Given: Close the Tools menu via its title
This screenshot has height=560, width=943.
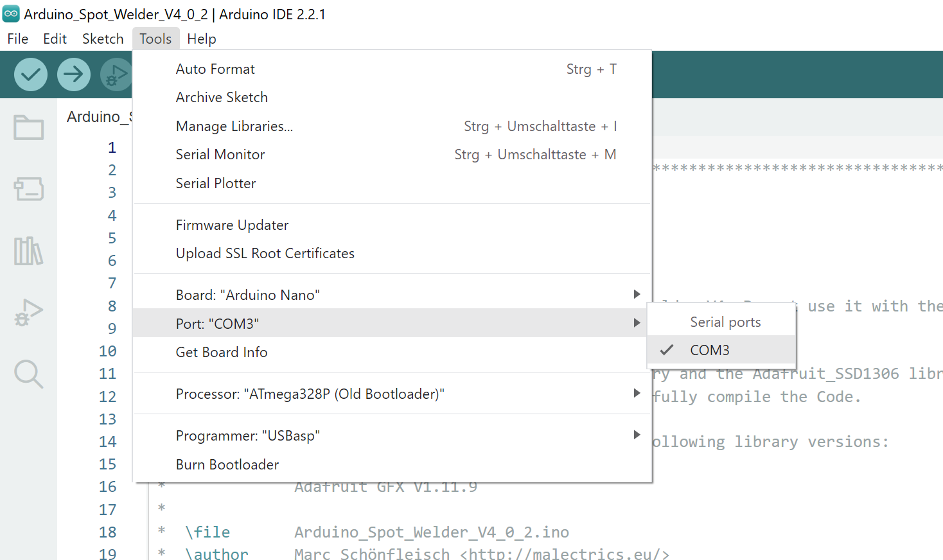Looking at the screenshot, I should click(x=156, y=39).
